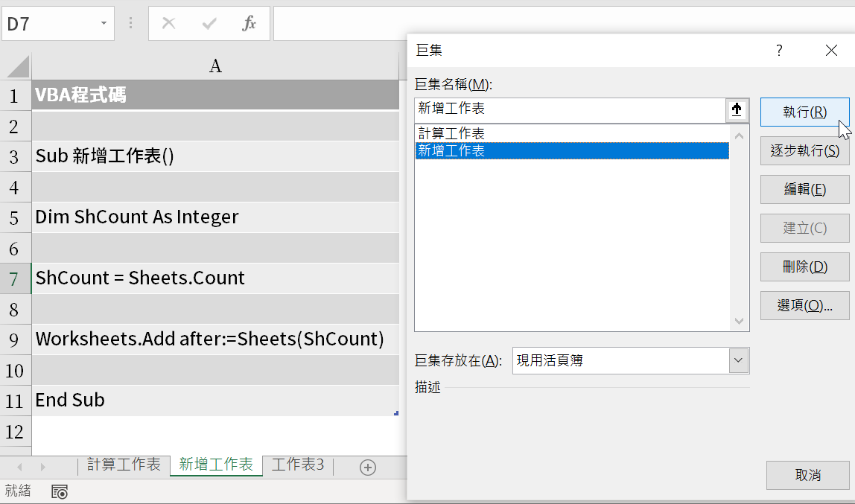Click the 編輯(E) edit button
The image size is (855, 504).
805,190
